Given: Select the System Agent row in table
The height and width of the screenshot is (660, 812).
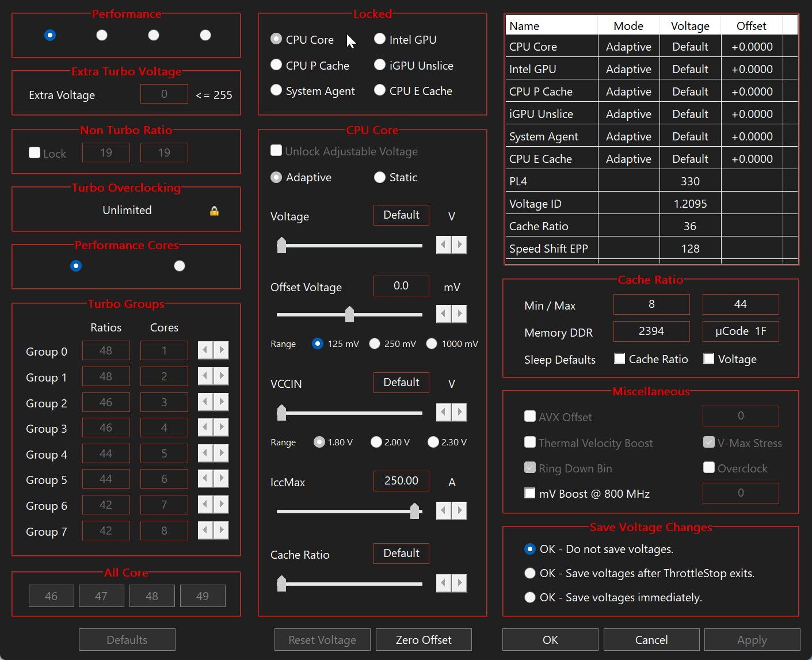Looking at the screenshot, I should click(543, 136).
